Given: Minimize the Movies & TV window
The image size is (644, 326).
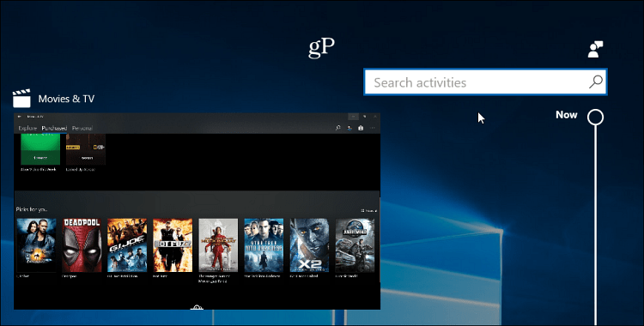Looking at the screenshot, I should point(353,117).
